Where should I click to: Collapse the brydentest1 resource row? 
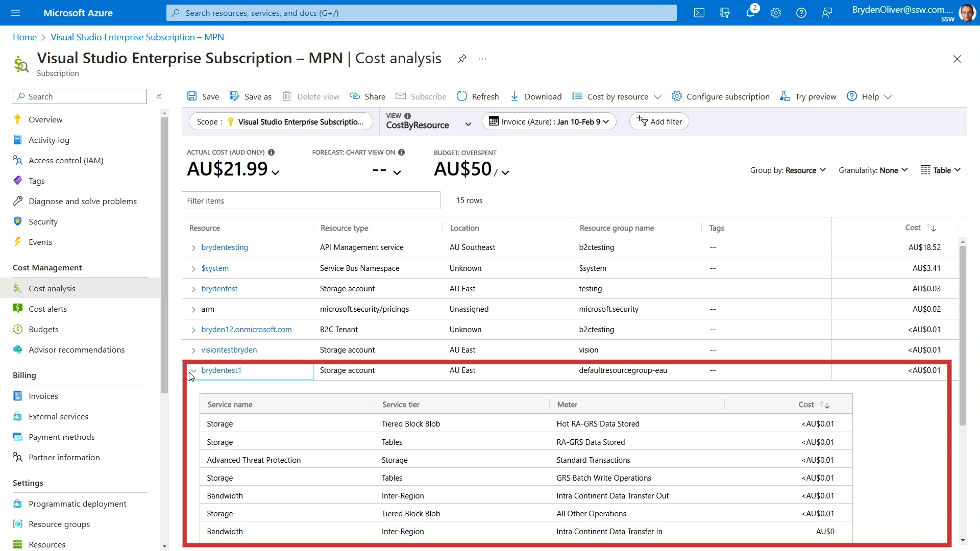pyautogui.click(x=193, y=371)
